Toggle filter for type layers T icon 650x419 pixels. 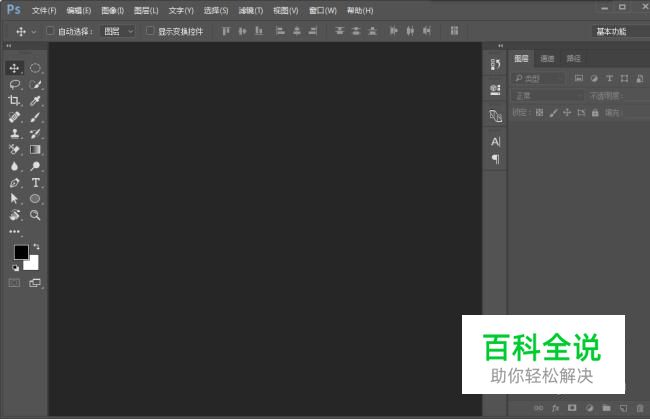point(609,78)
